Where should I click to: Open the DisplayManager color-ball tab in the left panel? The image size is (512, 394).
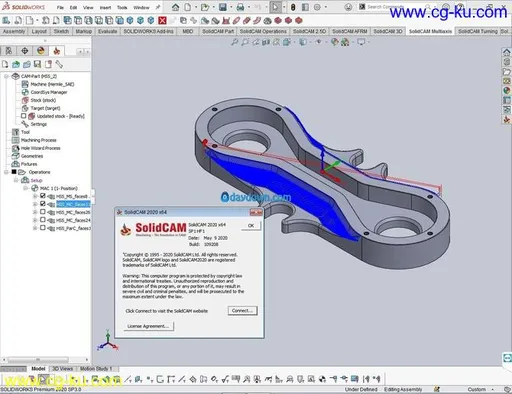[41, 51]
